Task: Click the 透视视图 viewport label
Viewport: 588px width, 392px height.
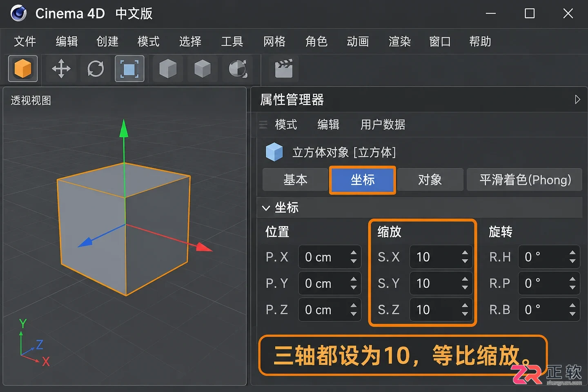Action: 31,100
